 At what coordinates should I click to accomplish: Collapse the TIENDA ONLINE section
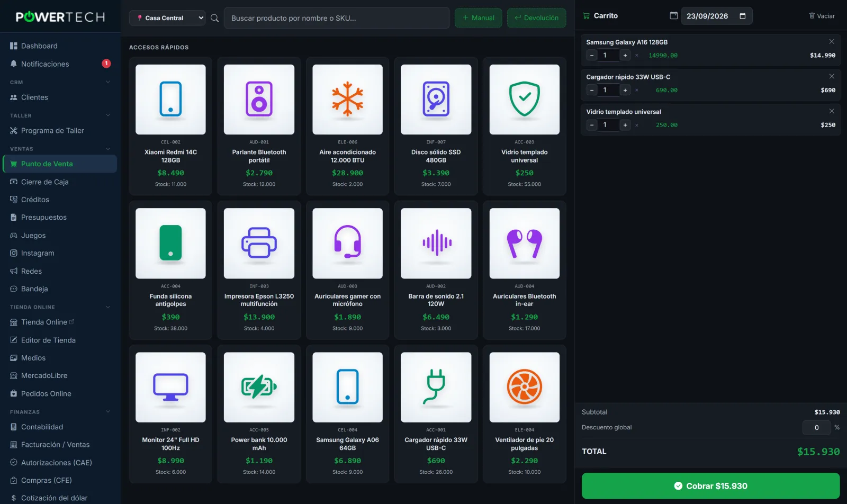[108, 307]
